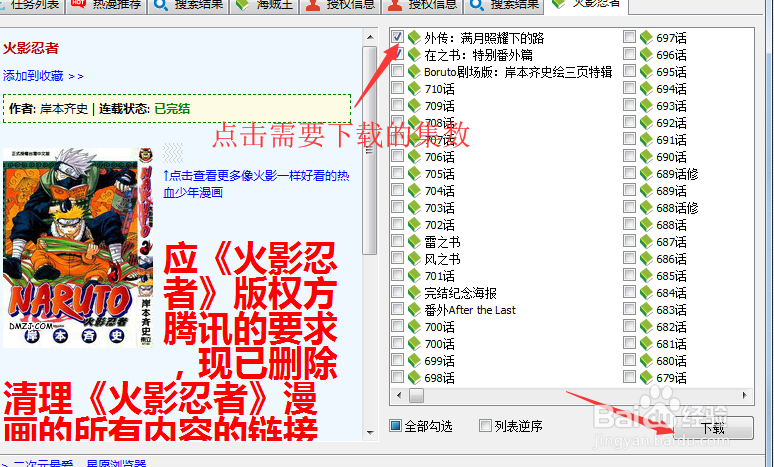Tick the checkbox for 702话

click(397, 224)
